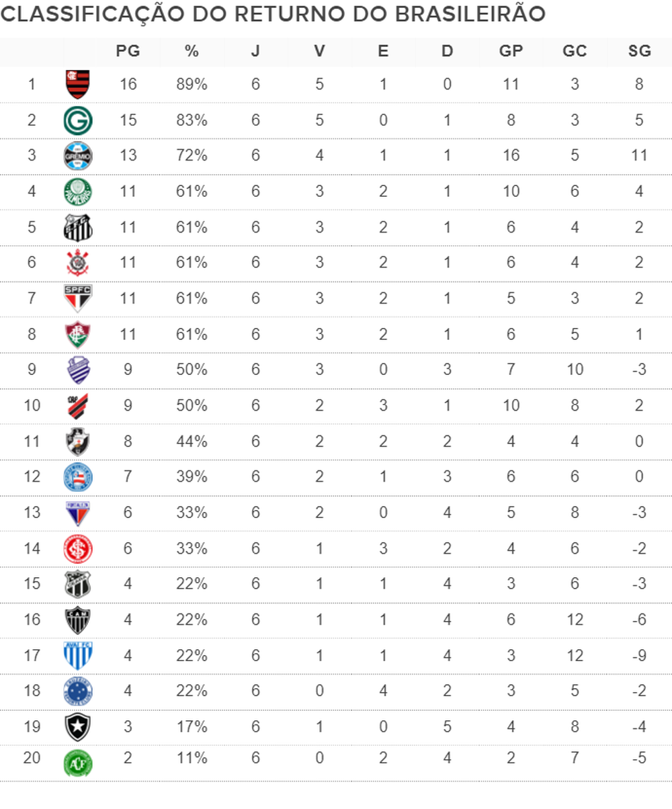
Task: Open the Palmeiras crest
Action: click(x=78, y=191)
